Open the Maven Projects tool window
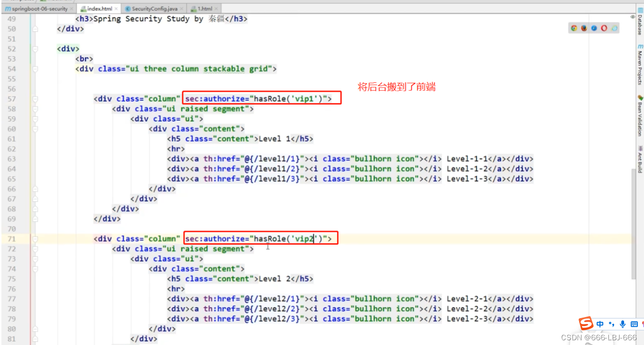This screenshot has height=345, width=644. [x=640, y=64]
